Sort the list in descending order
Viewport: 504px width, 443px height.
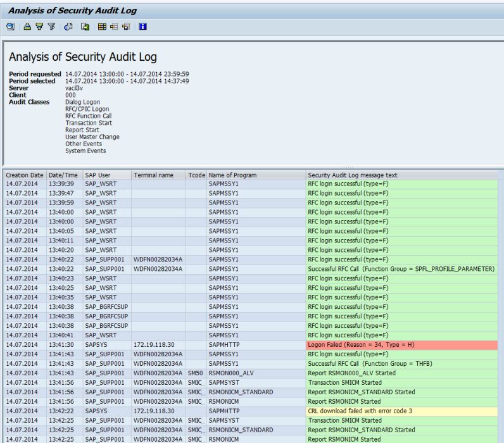[39, 27]
